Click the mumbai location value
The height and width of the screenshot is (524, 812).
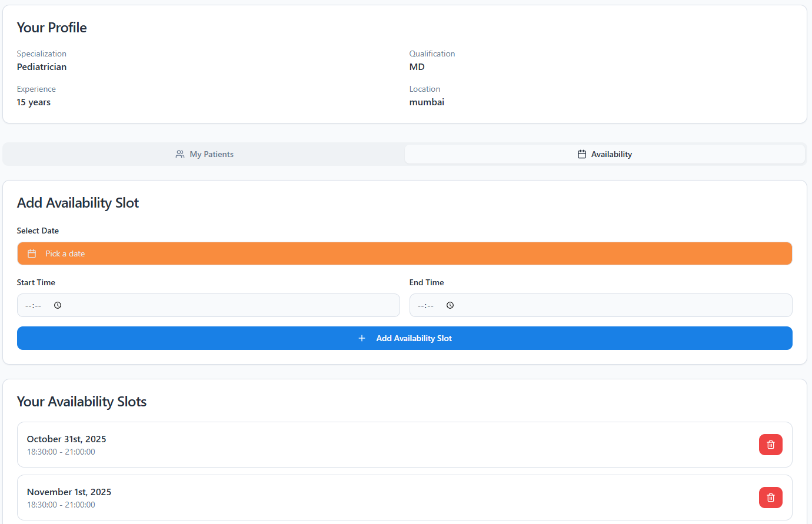[427, 102]
